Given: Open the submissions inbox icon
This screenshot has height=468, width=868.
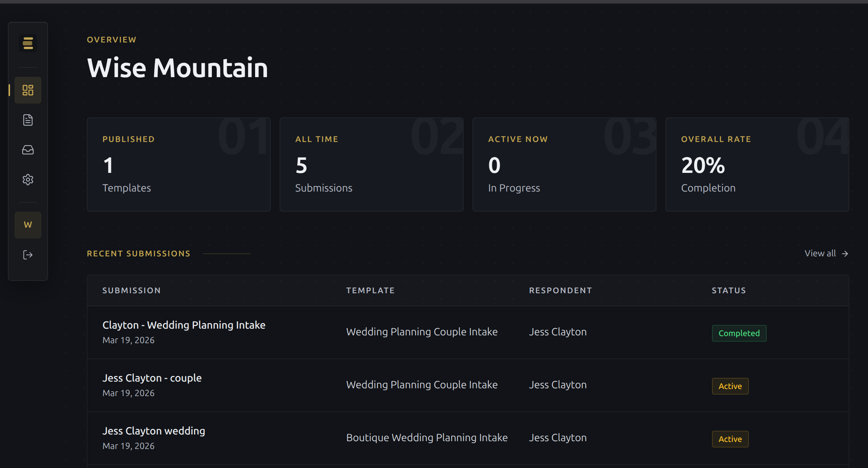Looking at the screenshot, I should [x=28, y=150].
